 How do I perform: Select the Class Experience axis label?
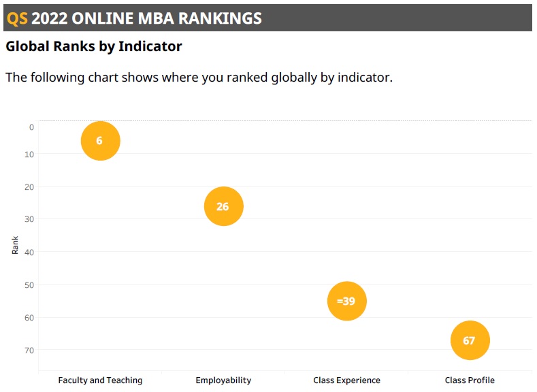pos(346,380)
